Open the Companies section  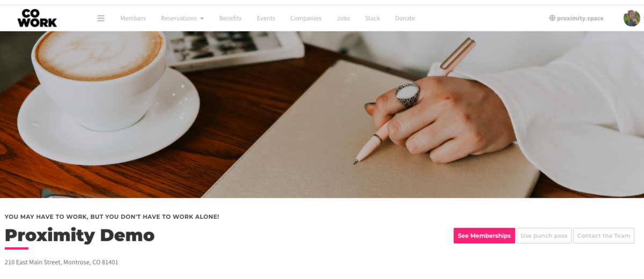[x=306, y=18]
